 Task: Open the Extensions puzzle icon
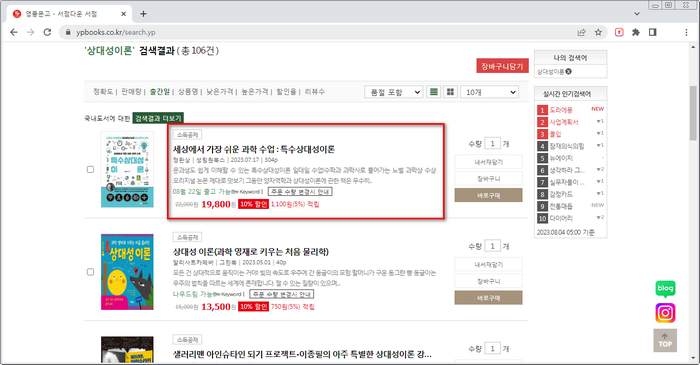636,32
